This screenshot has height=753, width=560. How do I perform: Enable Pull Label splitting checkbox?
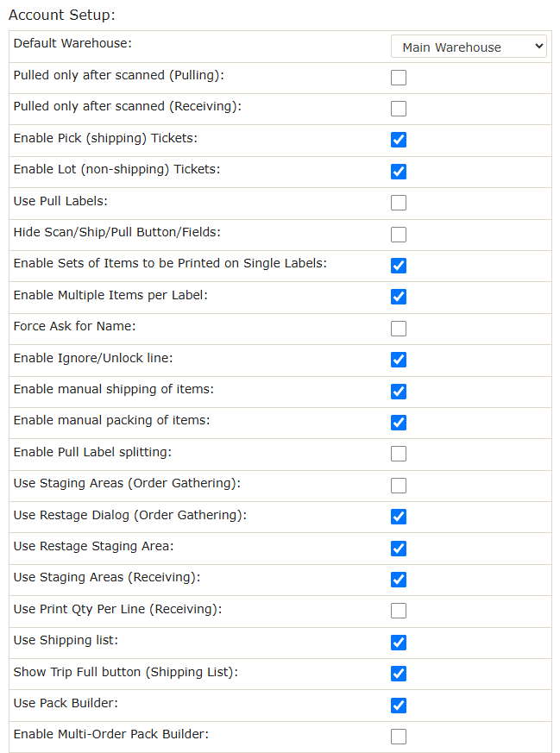point(398,454)
